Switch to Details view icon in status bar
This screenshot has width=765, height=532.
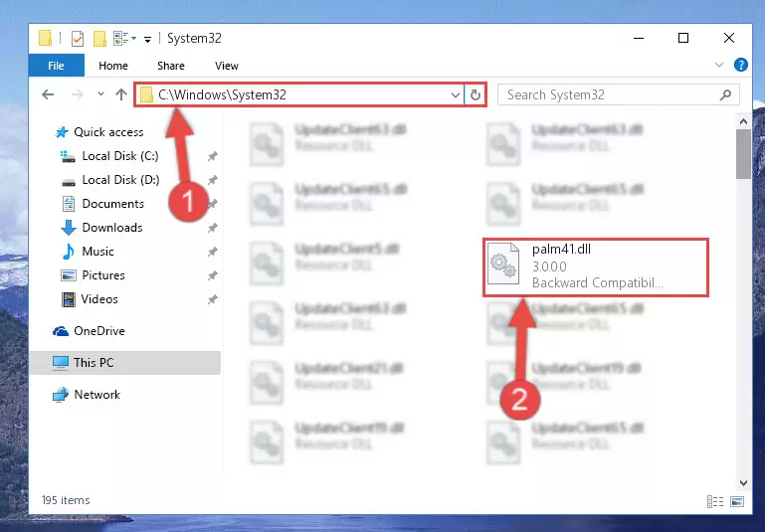pos(714,501)
